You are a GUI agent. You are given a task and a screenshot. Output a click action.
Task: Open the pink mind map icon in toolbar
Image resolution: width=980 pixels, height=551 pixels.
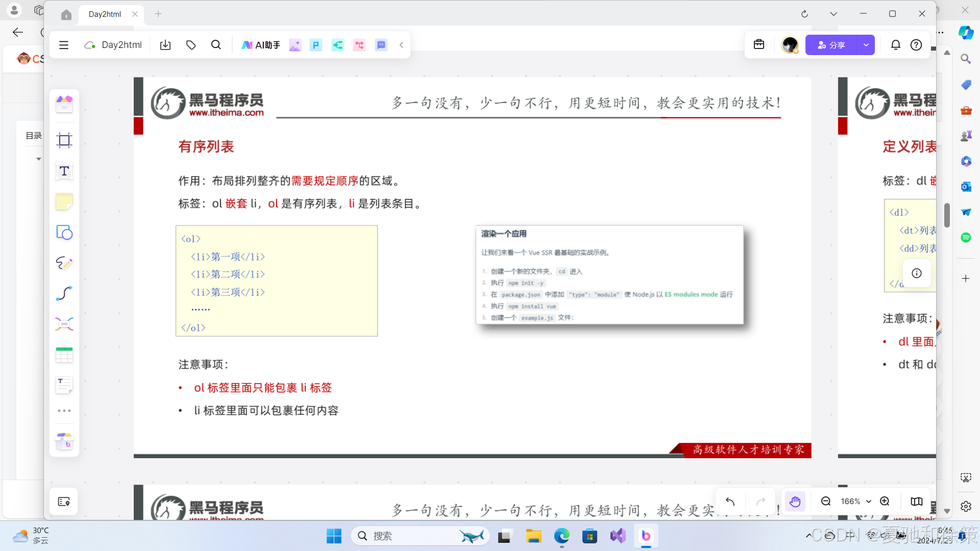coord(359,45)
